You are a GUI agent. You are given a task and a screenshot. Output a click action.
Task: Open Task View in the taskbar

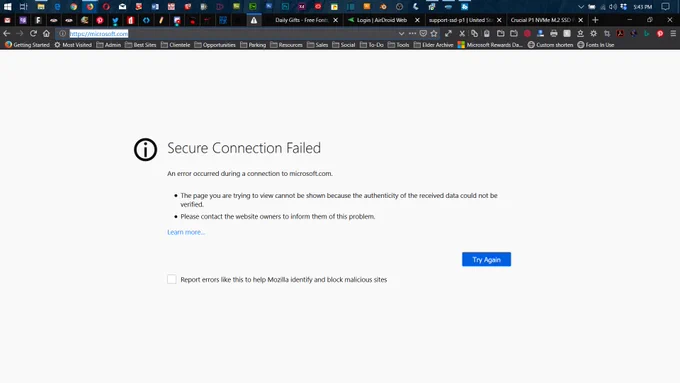click(x=24, y=7)
